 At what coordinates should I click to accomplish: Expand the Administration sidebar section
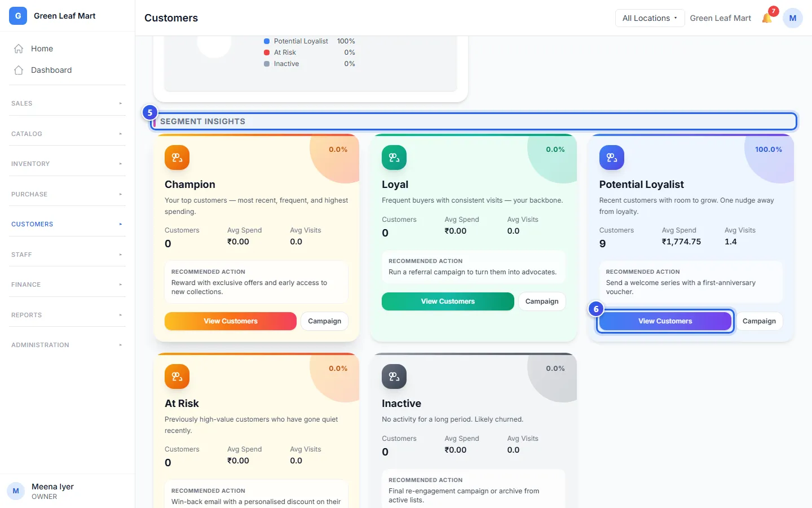click(67, 345)
